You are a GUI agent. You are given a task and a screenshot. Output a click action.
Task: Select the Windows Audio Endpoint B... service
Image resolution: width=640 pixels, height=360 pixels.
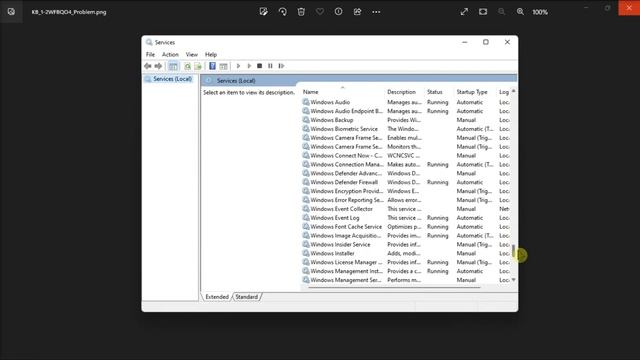[x=406, y=111]
